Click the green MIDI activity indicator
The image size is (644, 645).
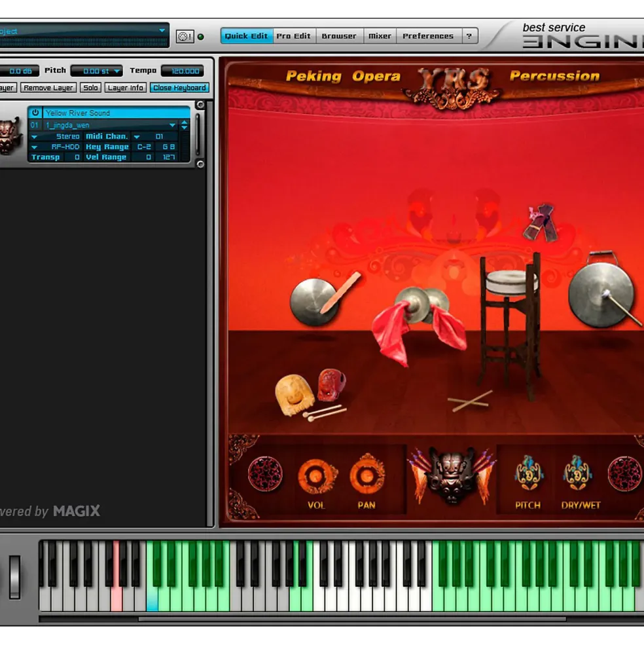tap(201, 37)
